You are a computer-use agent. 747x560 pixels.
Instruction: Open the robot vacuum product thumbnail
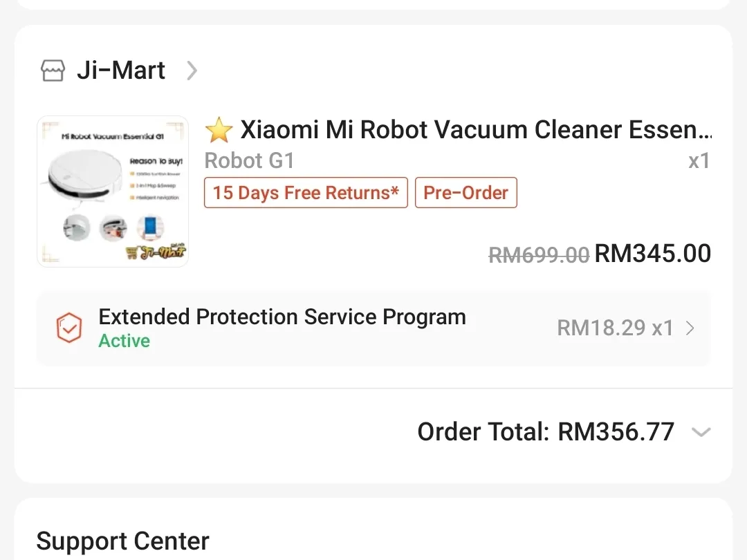pos(113,192)
